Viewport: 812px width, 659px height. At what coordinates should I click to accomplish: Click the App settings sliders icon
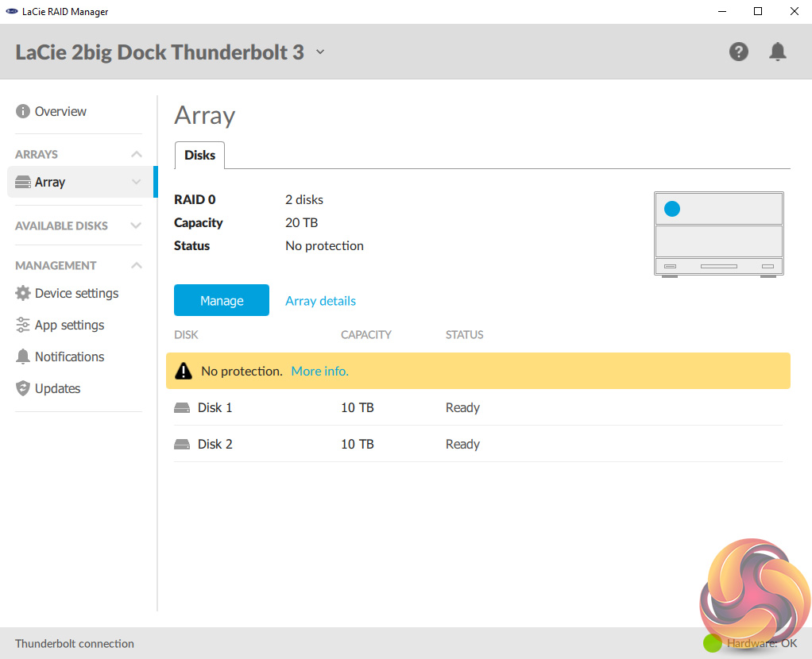tap(23, 325)
